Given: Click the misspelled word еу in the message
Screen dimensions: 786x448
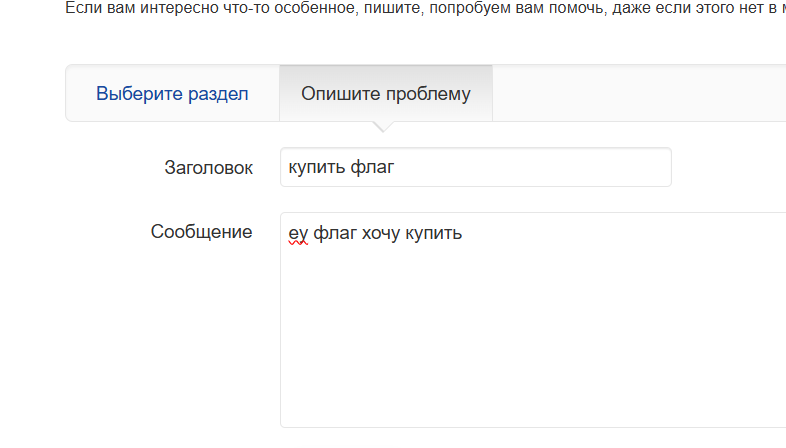Looking at the screenshot, I should click(x=298, y=234).
